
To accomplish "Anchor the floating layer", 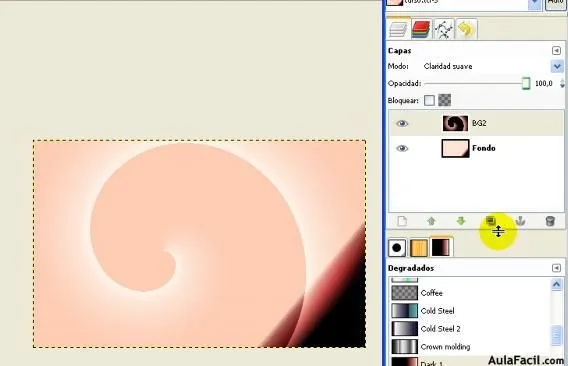I will pyautogui.click(x=520, y=221).
